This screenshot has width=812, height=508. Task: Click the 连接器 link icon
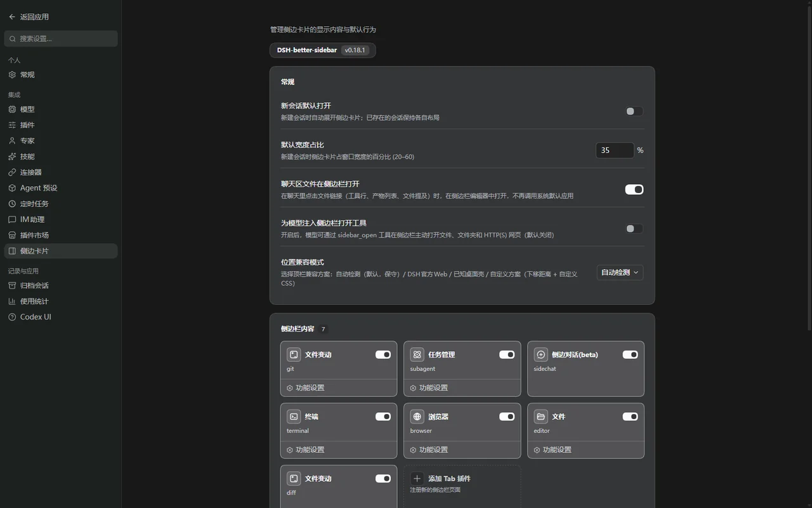[x=12, y=172]
